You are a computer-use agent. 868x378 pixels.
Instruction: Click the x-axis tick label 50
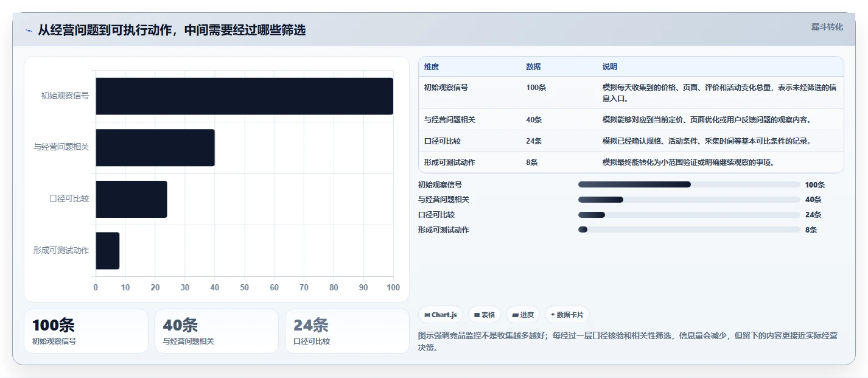click(245, 287)
